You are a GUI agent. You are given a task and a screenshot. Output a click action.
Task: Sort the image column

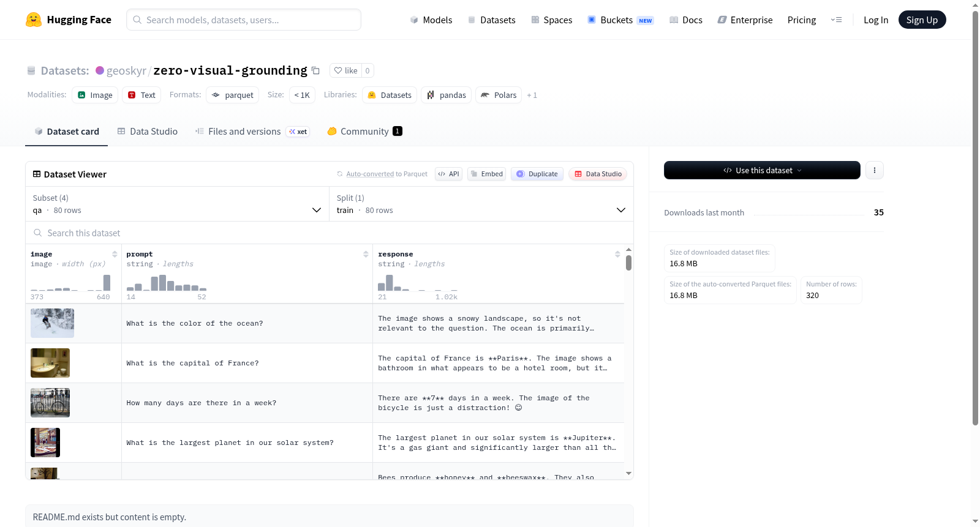tap(115, 254)
